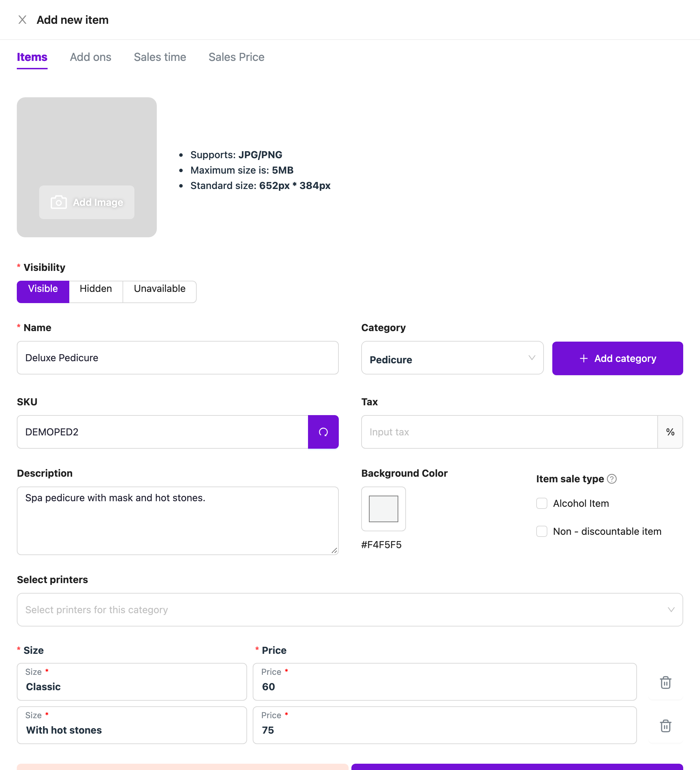
Task: Switch to the Items tab
Action: 32,57
